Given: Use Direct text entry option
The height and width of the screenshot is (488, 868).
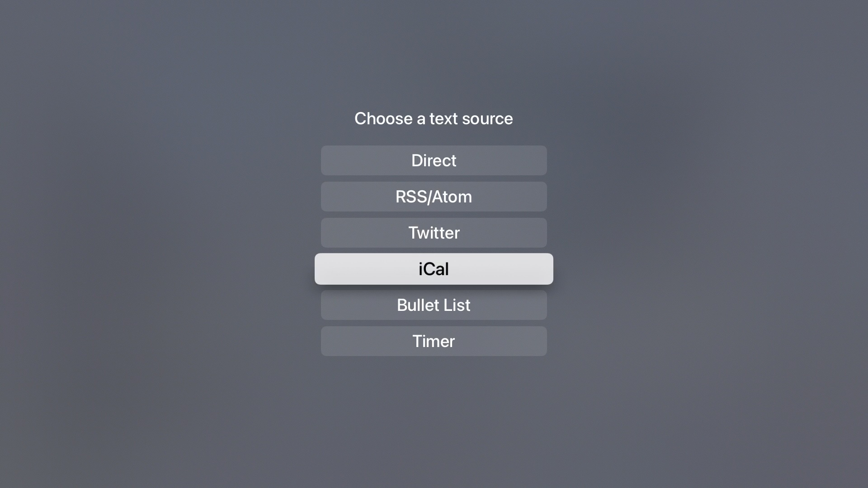Looking at the screenshot, I should click(x=434, y=160).
